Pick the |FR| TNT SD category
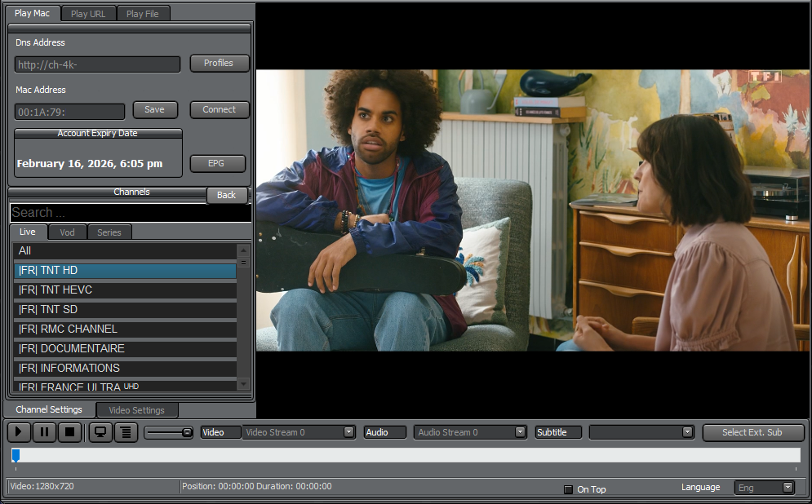 (125, 310)
